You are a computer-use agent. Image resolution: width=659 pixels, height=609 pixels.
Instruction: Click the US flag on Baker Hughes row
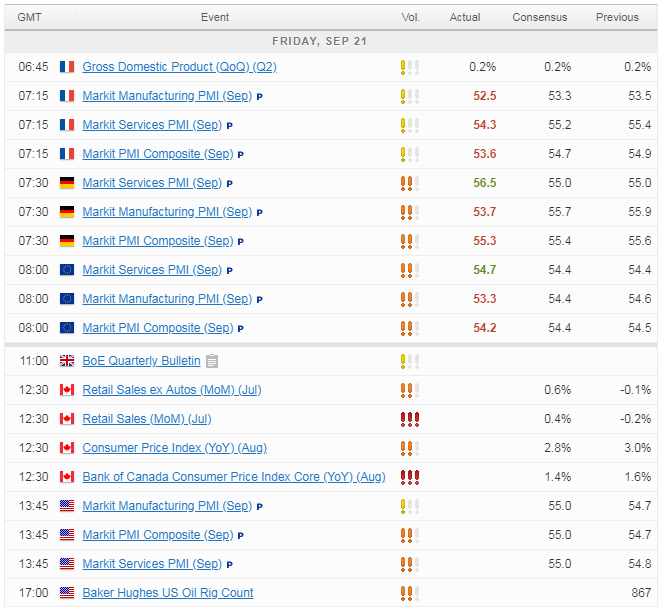click(x=67, y=593)
